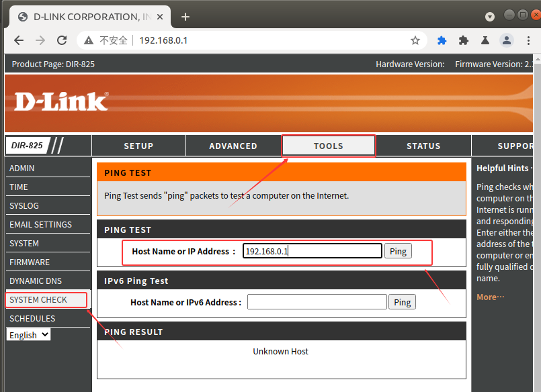Open DYNAMIC DNS in the sidebar
This screenshot has width=541, height=392.
tap(48, 281)
